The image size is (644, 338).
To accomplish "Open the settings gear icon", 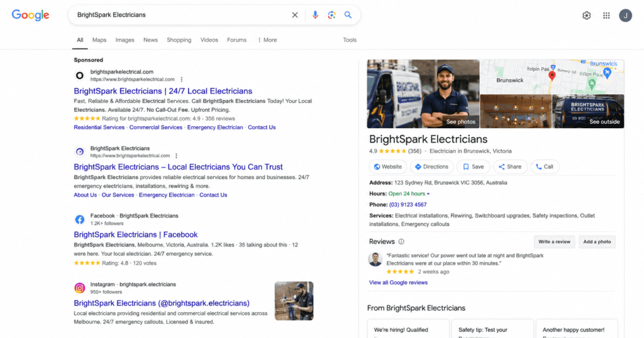I will pyautogui.click(x=587, y=16).
